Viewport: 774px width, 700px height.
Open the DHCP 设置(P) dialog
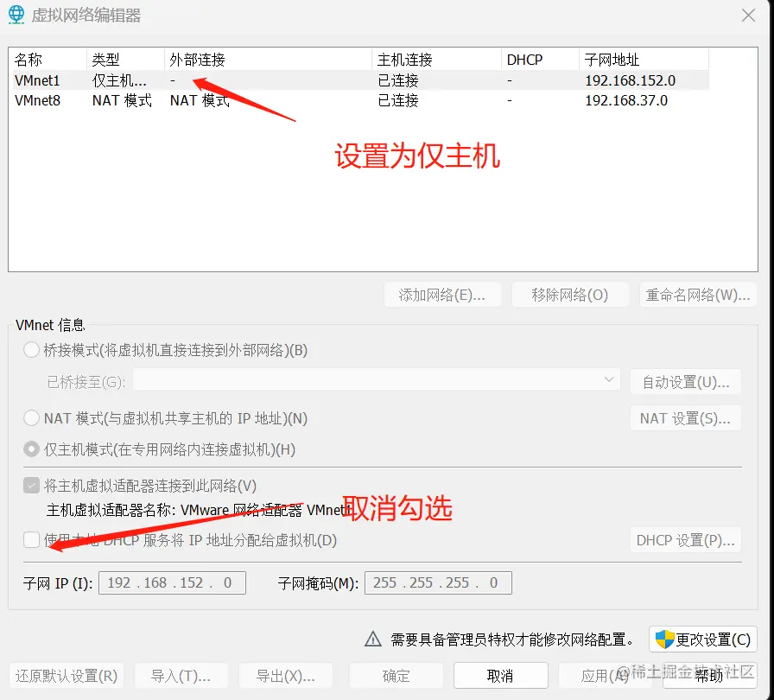pyautogui.click(x=685, y=539)
